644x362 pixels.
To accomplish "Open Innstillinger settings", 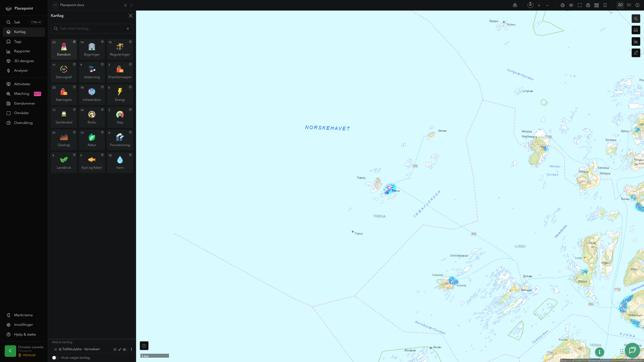I will [24, 325].
